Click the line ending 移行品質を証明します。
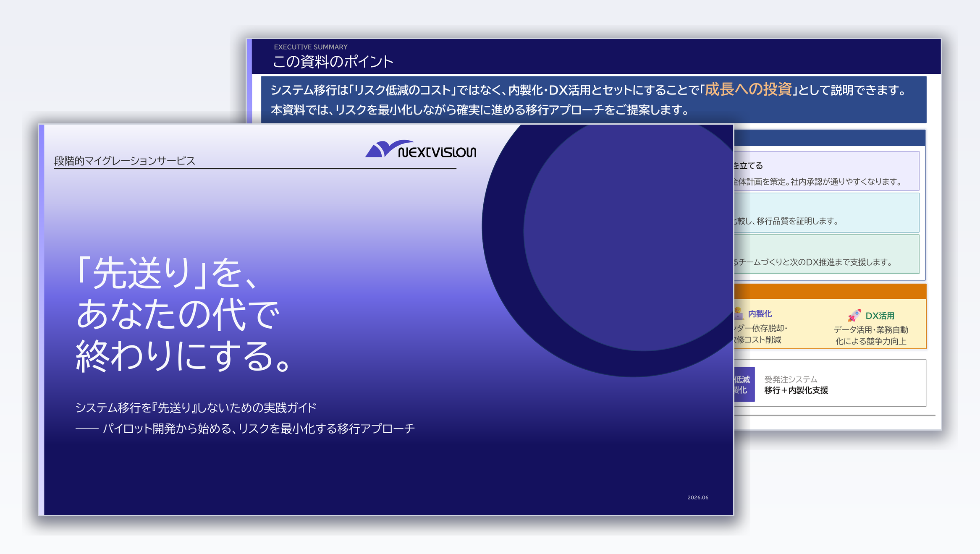The width and height of the screenshot is (980, 554). coord(786,221)
